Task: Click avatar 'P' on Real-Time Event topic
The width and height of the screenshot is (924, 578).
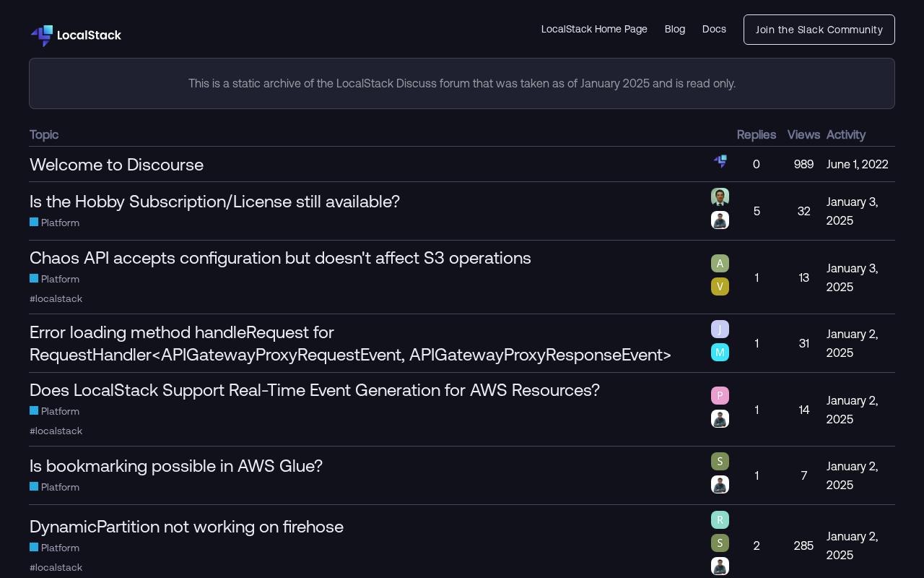Action: pos(720,396)
